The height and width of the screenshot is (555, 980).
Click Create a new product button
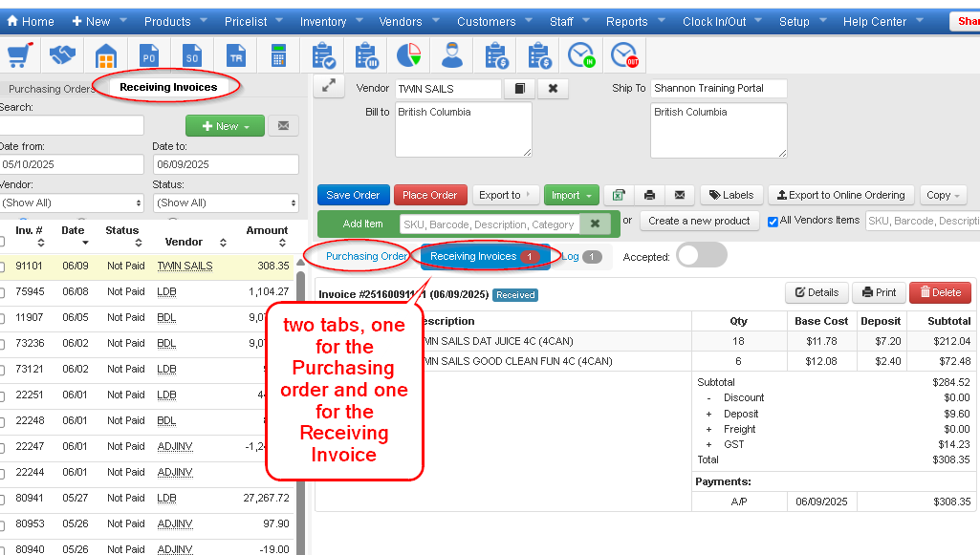pos(699,221)
